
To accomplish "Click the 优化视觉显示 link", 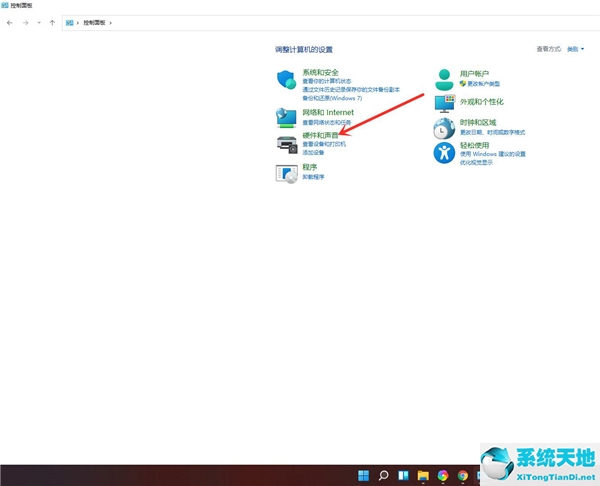I will pos(476,163).
